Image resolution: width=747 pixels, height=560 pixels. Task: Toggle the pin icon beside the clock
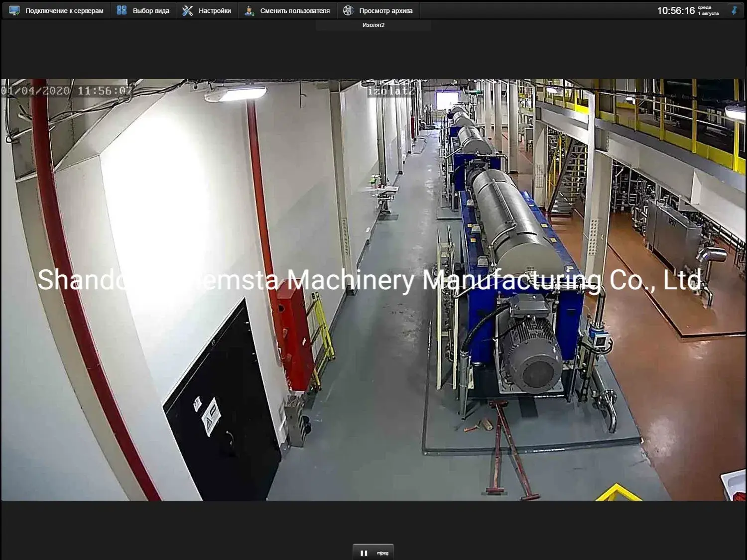[x=734, y=10]
